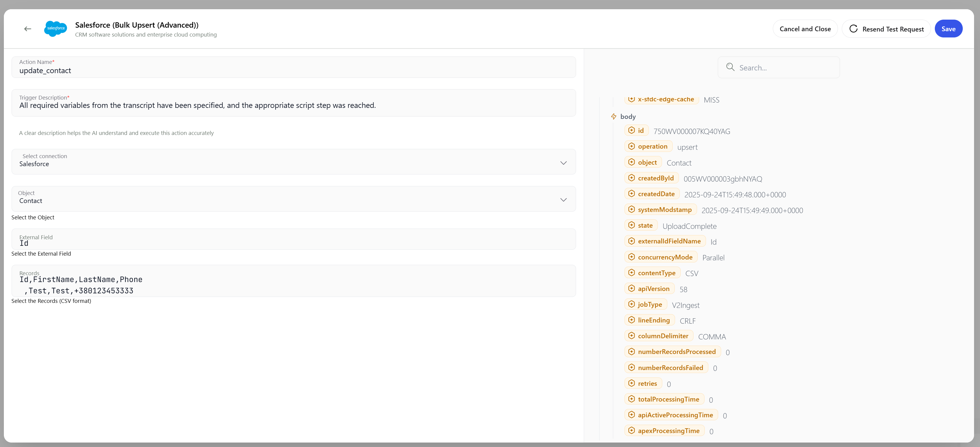The height and width of the screenshot is (447, 980).
Task: Click the MISS value text
Action: [711, 100]
